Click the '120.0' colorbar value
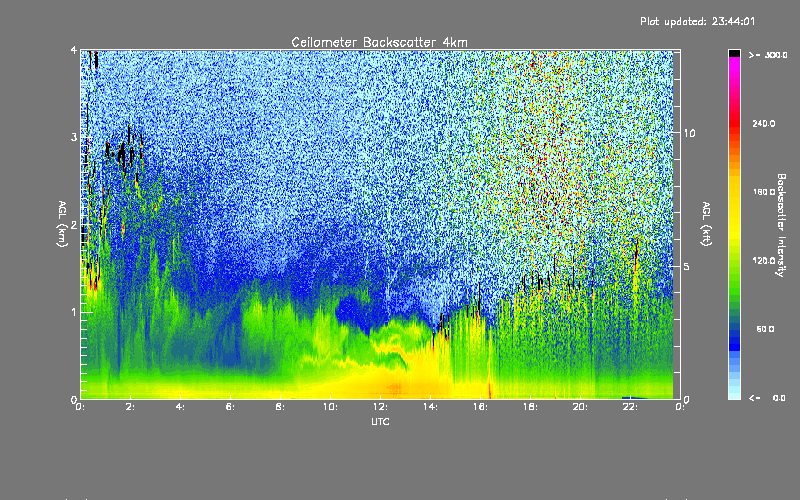Screen dimensions: 800x500 tap(764, 260)
